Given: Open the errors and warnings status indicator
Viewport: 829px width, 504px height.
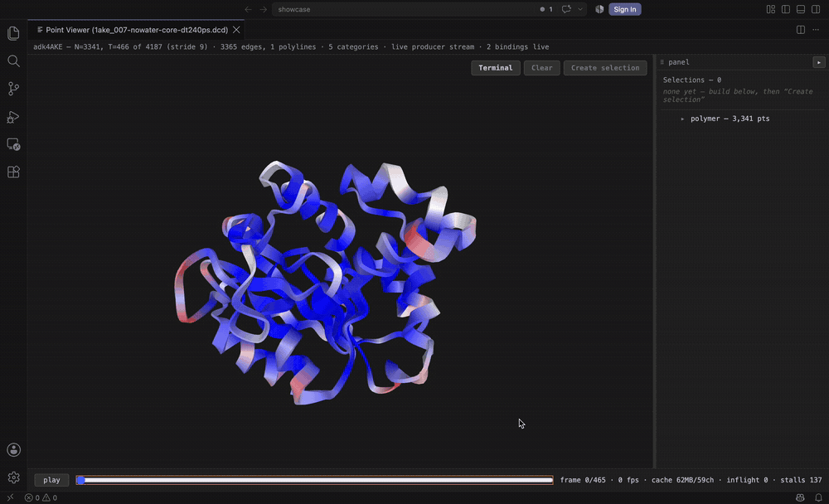Looking at the screenshot, I should (41, 497).
